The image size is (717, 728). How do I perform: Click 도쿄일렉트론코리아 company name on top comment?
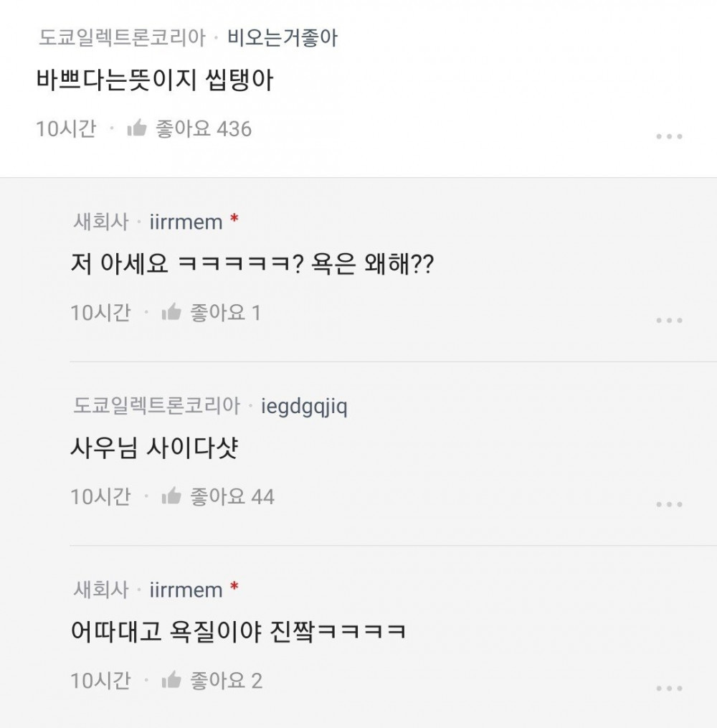(x=121, y=37)
